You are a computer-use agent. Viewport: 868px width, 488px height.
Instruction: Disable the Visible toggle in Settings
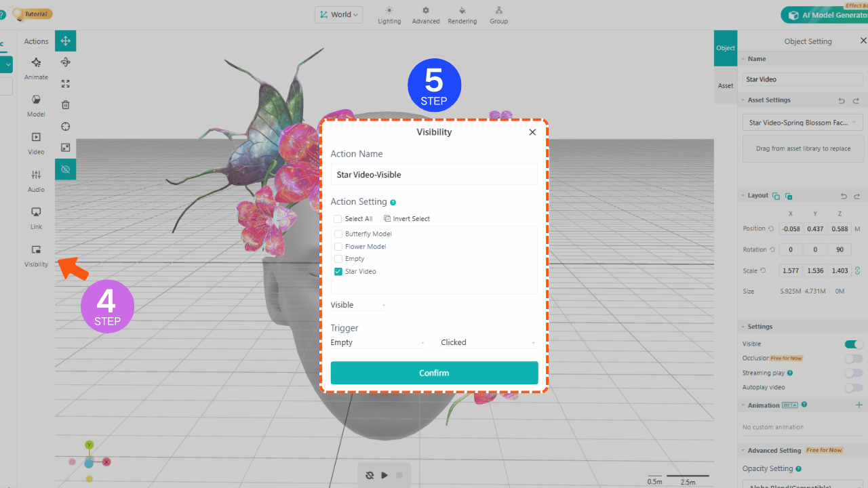coord(853,344)
